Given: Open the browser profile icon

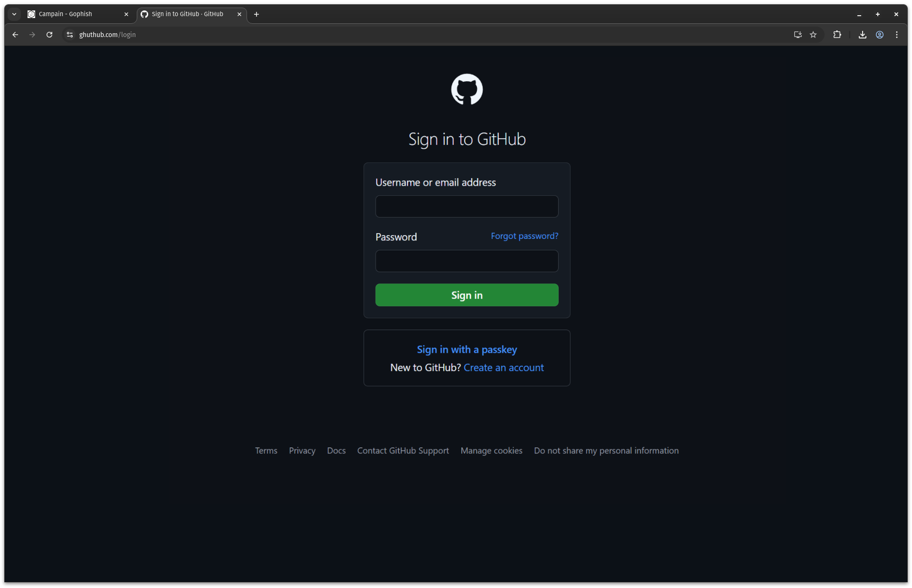Looking at the screenshot, I should [880, 35].
